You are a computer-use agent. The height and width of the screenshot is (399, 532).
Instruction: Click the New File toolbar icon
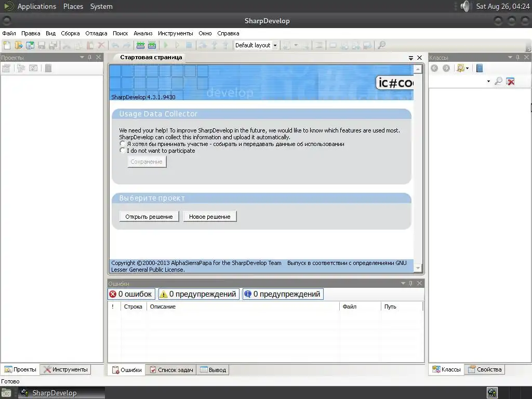7,45
